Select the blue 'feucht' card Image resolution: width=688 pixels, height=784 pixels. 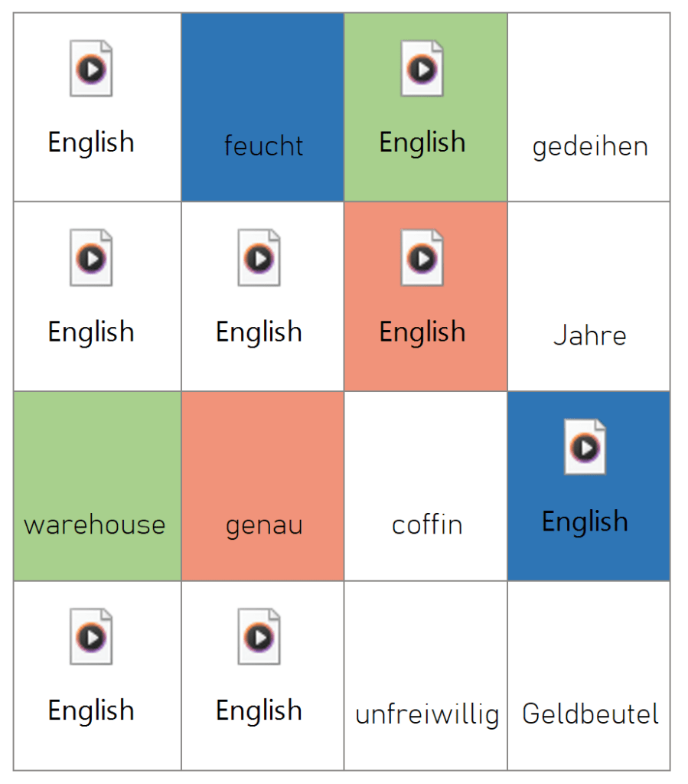click(262, 107)
